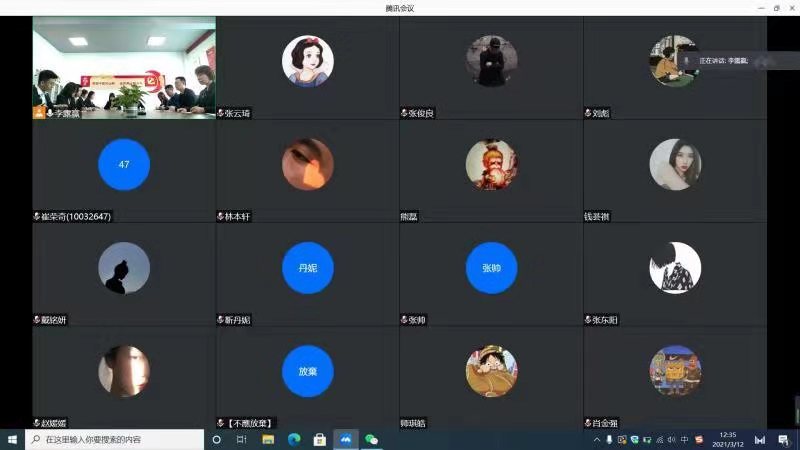
Task: Click 李鹏赢's live video tile
Action: click(124, 65)
